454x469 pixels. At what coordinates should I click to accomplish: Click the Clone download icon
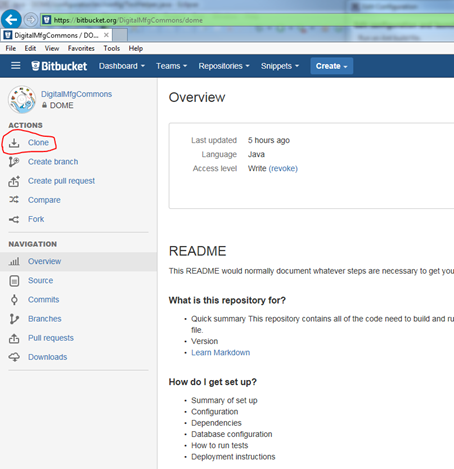click(x=14, y=143)
